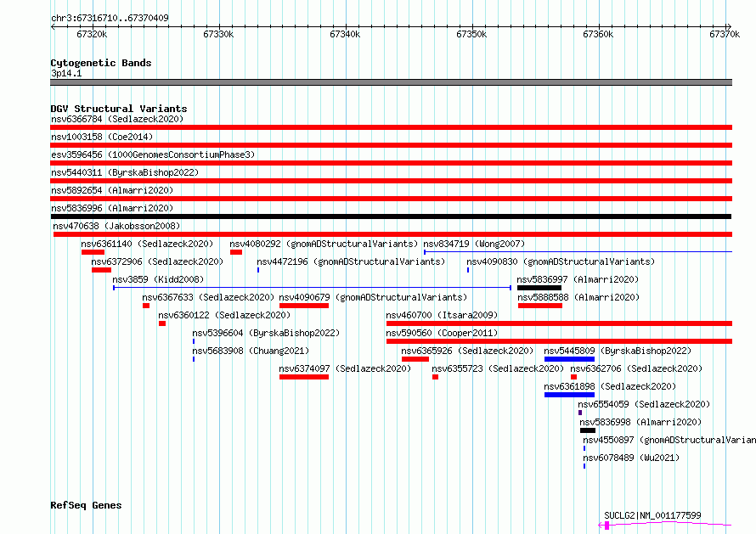Viewport: 756px width, 534px height.
Task: Click the ruler's right scroll arrow
Action: point(729,27)
